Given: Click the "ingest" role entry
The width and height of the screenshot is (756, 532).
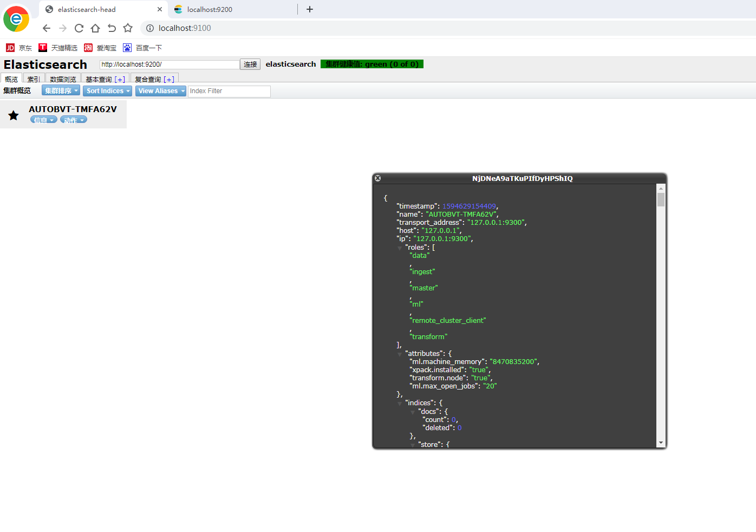Looking at the screenshot, I should coord(422,271).
